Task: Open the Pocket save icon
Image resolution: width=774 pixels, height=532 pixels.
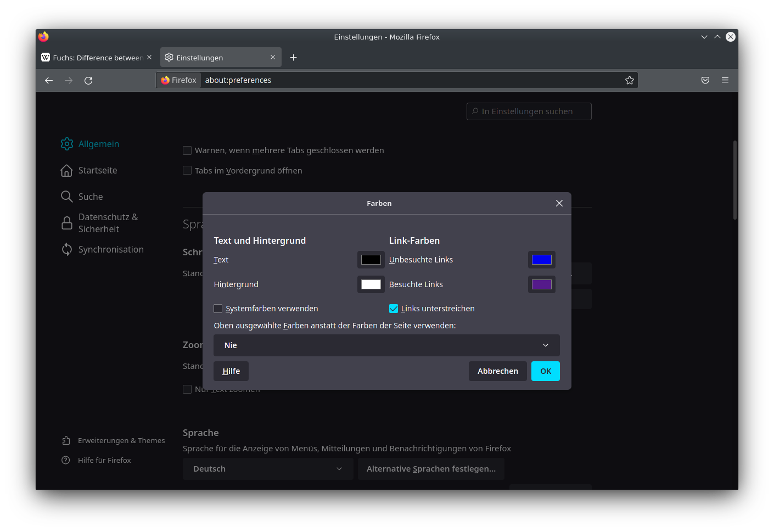Action: point(705,80)
